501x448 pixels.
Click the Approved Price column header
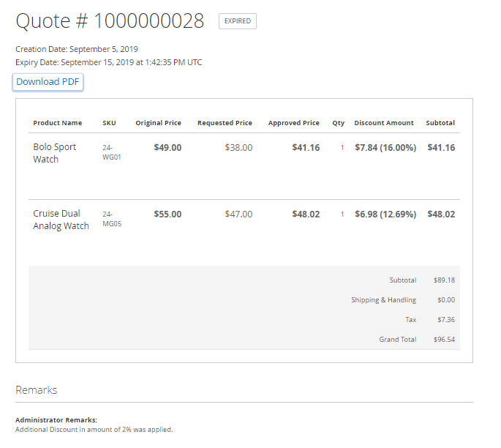293,123
